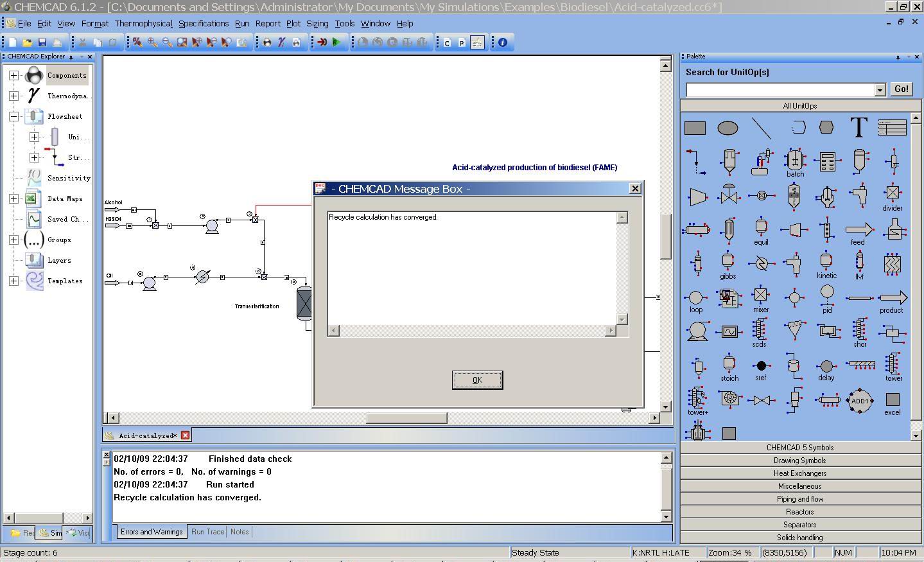The width and height of the screenshot is (924, 562).
Task: Click the Go! search button
Action: [902, 89]
